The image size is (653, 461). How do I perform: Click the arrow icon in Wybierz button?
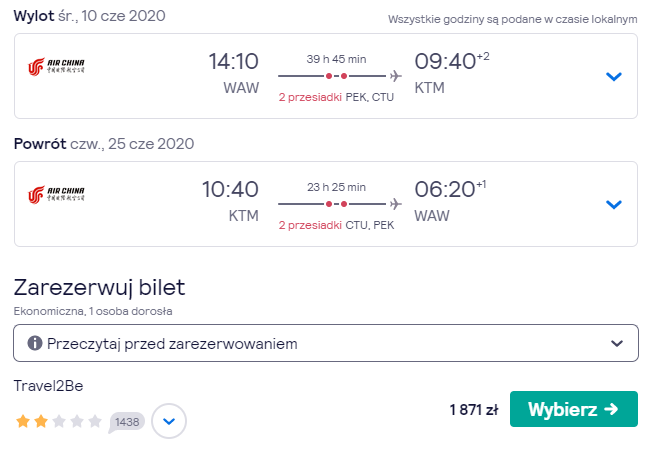pyautogui.click(x=611, y=409)
